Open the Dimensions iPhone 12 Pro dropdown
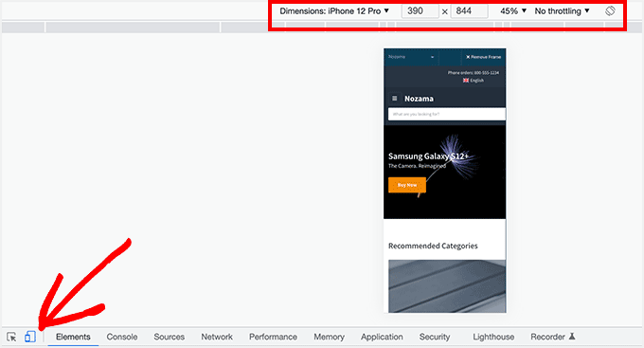644x348 pixels. [x=334, y=11]
